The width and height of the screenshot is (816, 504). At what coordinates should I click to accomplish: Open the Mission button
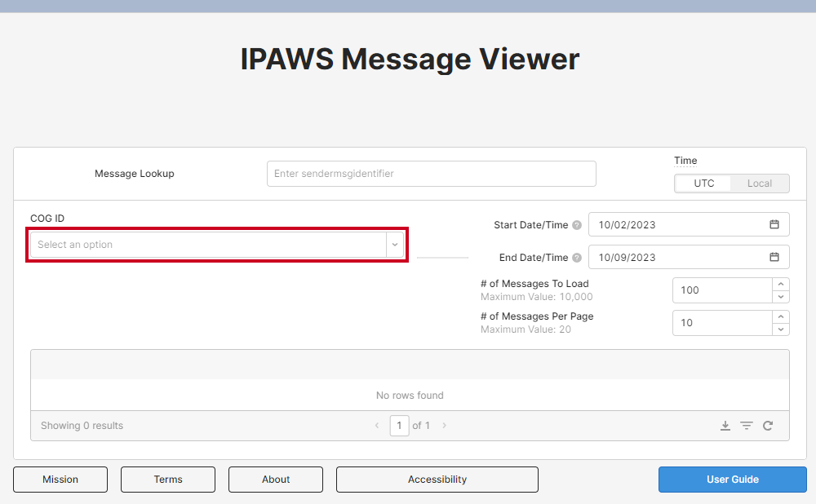tap(60, 480)
